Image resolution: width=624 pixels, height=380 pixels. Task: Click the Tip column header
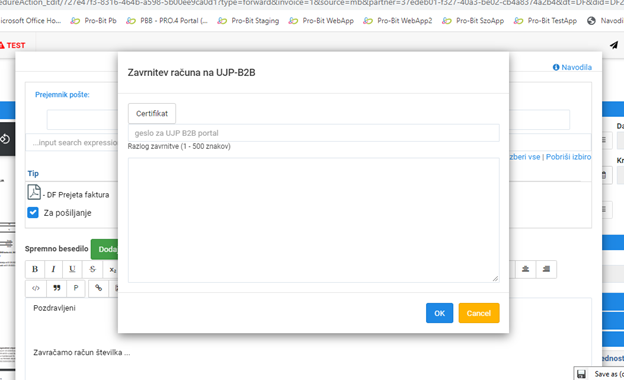(x=33, y=173)
